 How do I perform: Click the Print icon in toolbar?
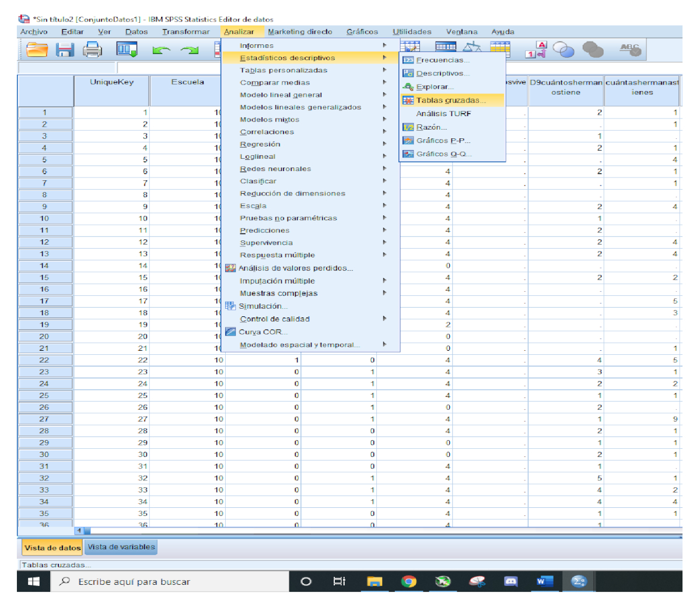[92, 50]
